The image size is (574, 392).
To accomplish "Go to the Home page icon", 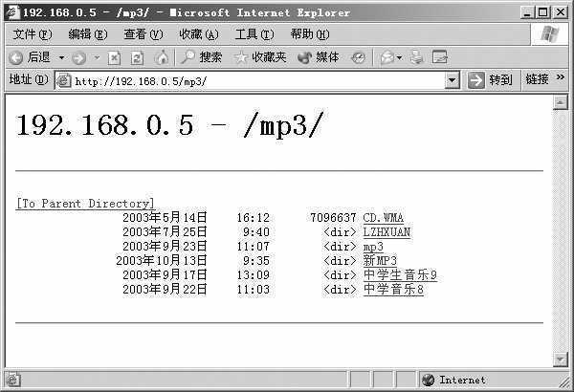I will [x=161, y=57].
